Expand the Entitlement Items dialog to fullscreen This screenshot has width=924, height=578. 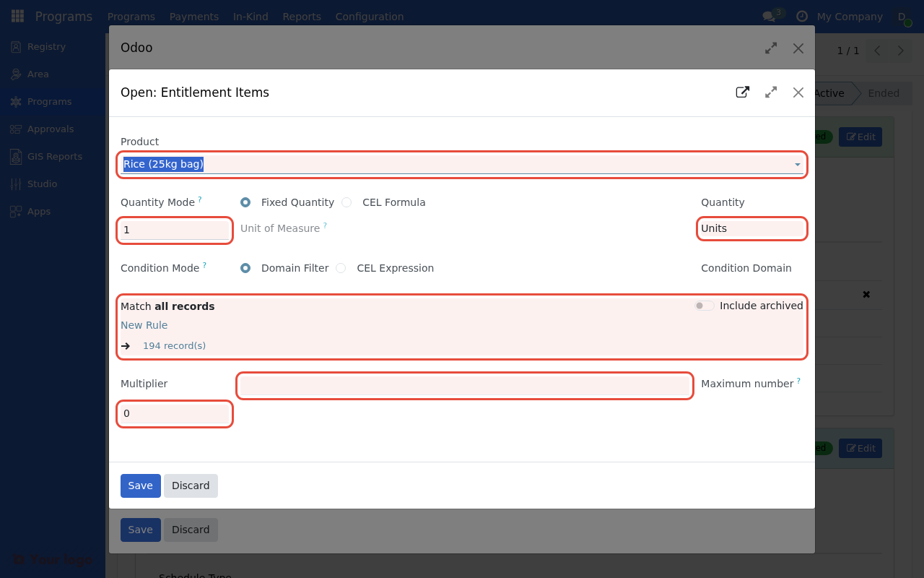(770, 92)
